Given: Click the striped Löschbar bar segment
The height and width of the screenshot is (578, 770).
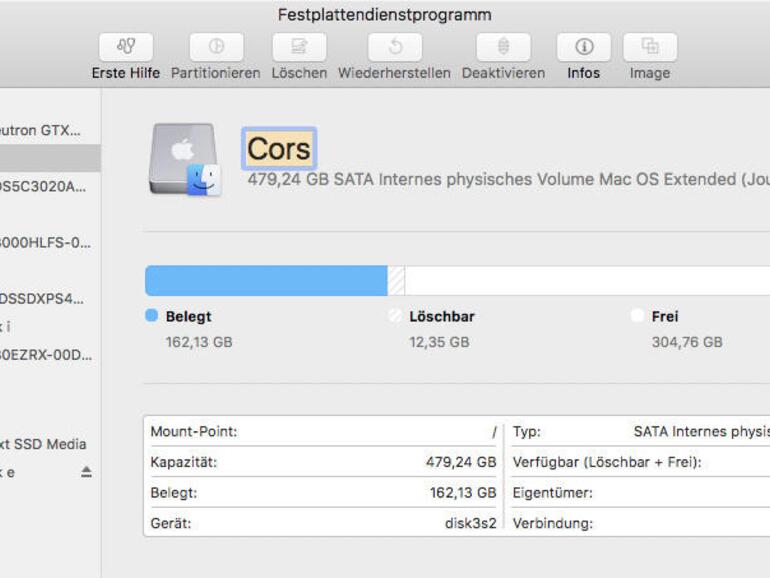Looking at the screenshot, I should 396,281.
